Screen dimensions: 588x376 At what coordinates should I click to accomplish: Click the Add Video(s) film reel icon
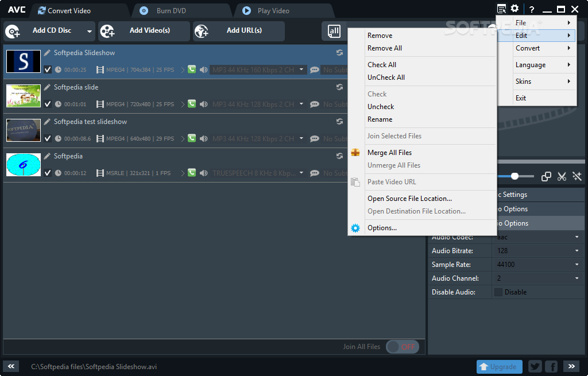[x=107, y=32]
